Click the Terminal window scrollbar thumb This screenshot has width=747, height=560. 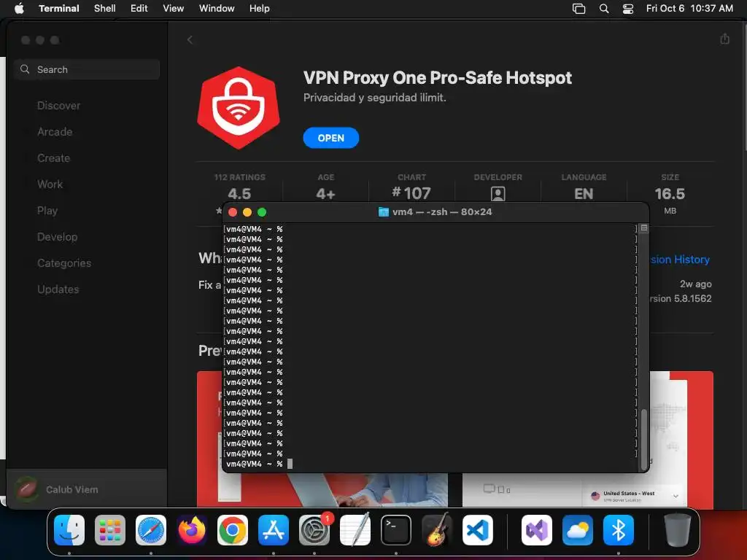643,439
